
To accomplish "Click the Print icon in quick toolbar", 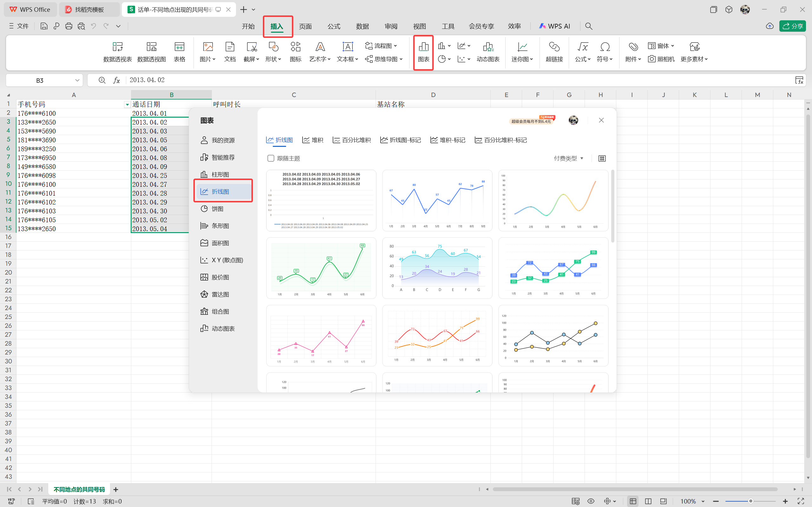I will point(69,26).
